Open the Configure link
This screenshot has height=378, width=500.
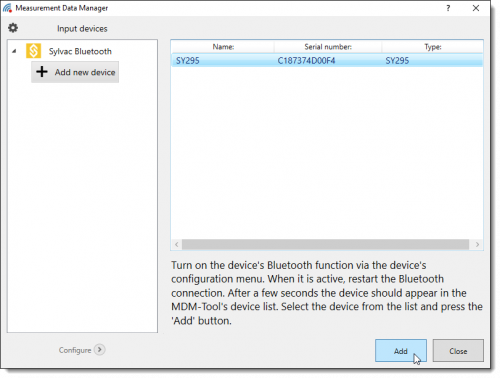pyautogui.click(x=75, y=350)
